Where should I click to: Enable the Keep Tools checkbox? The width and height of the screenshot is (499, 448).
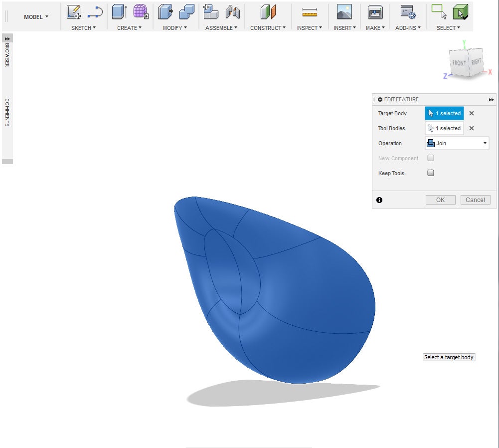431,173
